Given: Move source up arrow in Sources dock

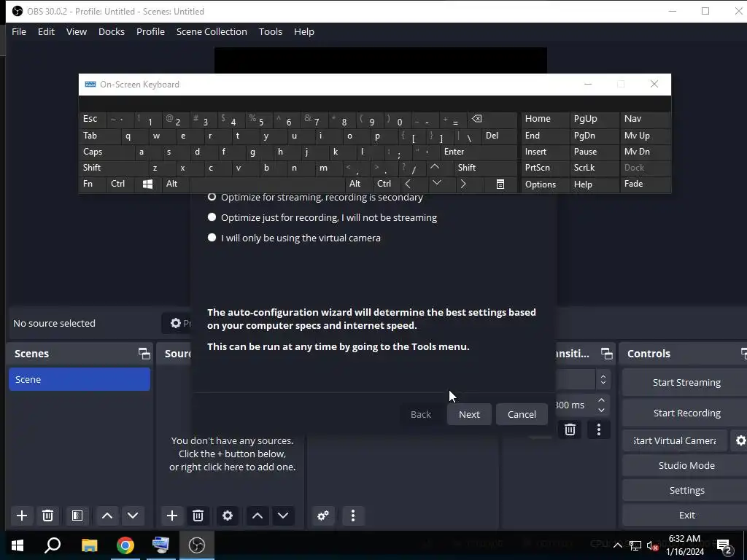Looking at the screenshot, I should coord(258,516).
